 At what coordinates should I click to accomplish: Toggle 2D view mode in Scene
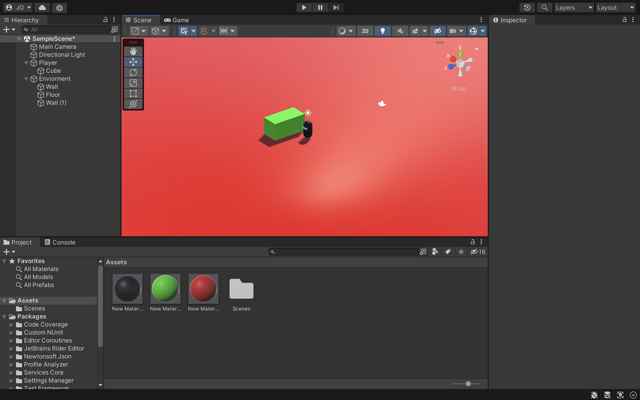click(365, 31)
